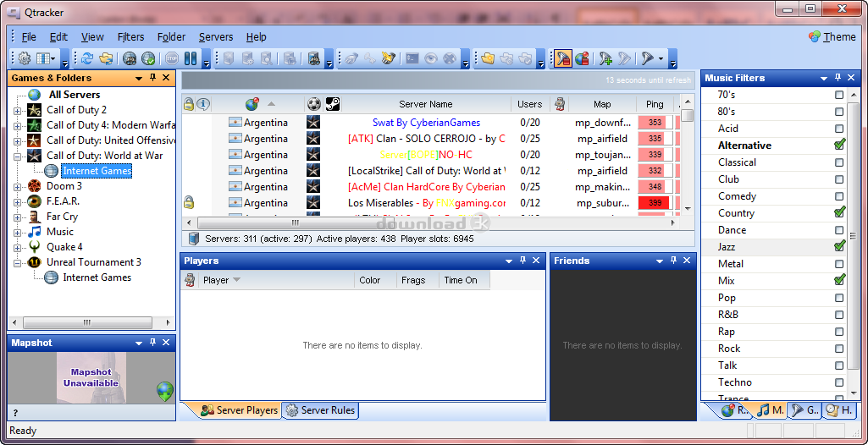Open the Folder menu
This screenshot has width=868, height=445.
pos(171,37)
